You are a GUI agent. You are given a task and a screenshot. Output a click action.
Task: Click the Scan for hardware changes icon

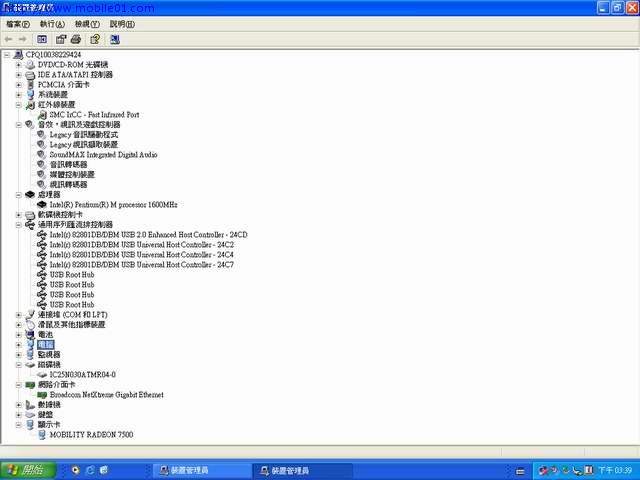(115, 39)
